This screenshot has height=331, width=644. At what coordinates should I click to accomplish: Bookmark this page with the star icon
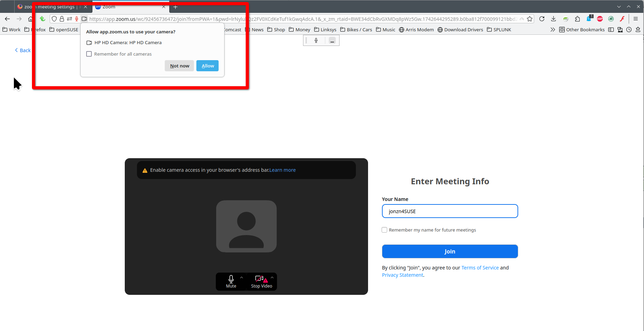[530, 19]
